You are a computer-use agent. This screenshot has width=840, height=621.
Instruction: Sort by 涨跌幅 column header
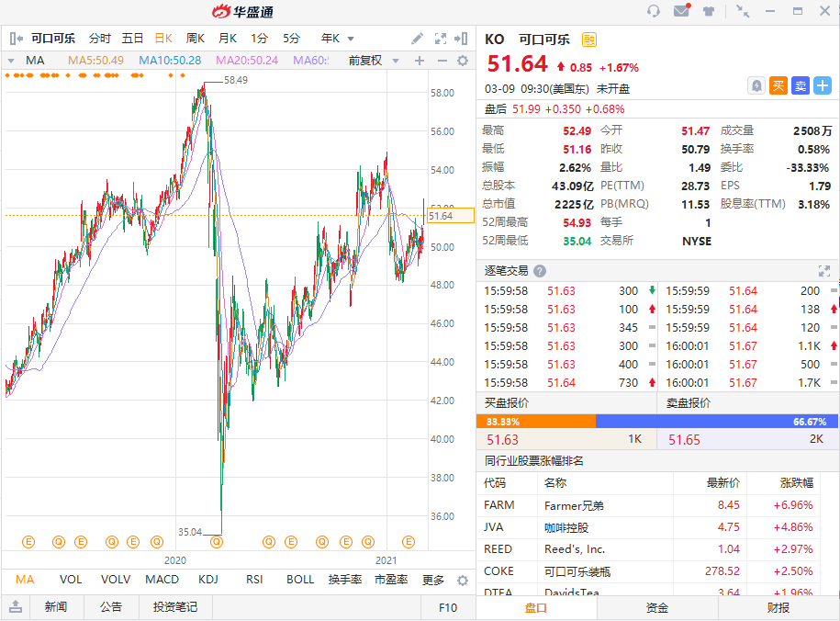797,483
